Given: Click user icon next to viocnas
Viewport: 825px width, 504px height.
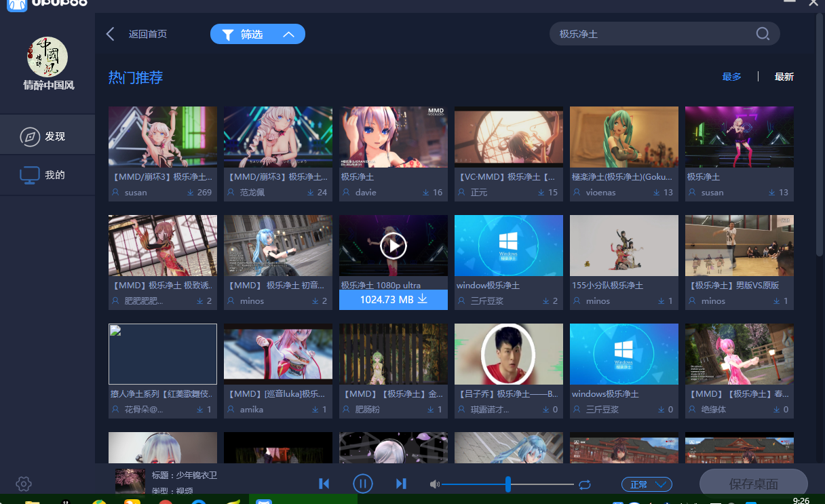Looking at the screenshot, I should coord(577,193).
